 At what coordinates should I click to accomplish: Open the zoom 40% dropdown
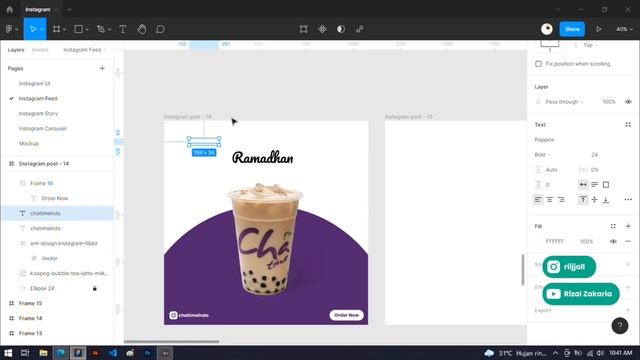[x=624, y=29]
